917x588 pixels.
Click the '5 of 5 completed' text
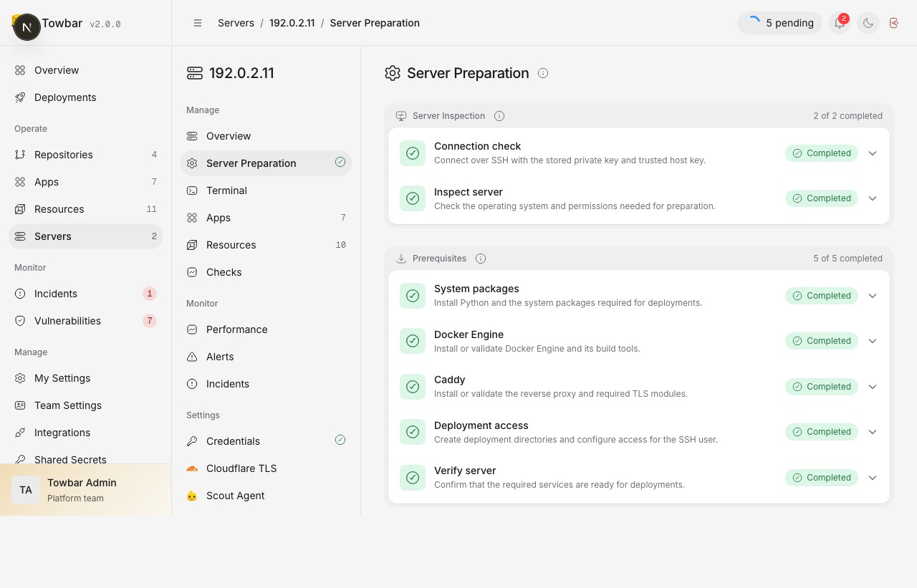848,259
